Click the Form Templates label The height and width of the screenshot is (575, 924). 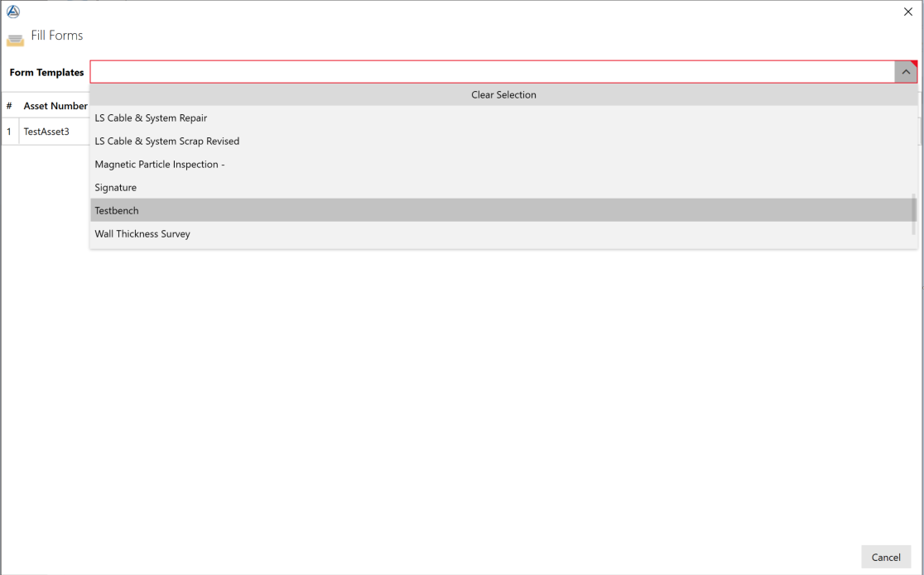point(46,73)
